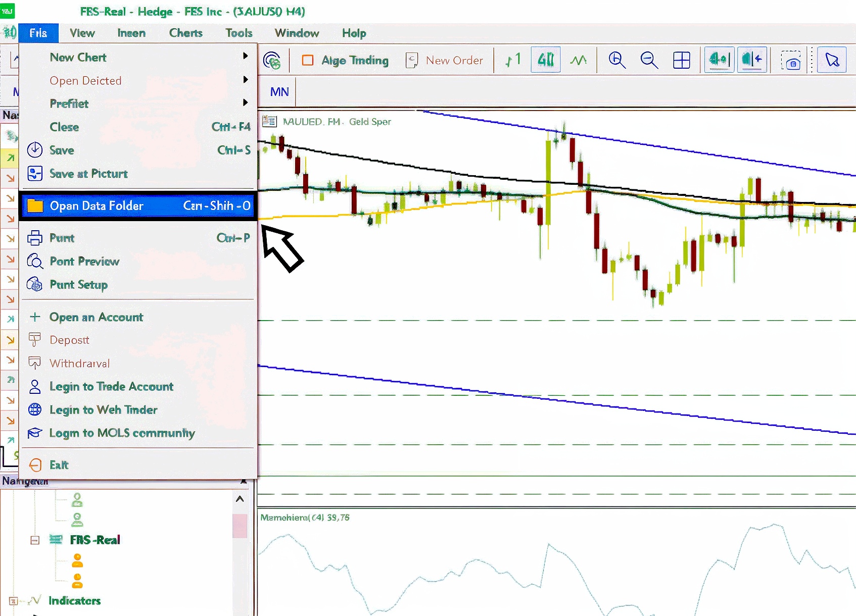Image resolution: width=856 pixels, height=616 pixels.
Task: Tile the chart windows
Action: [x=682, y=60]
